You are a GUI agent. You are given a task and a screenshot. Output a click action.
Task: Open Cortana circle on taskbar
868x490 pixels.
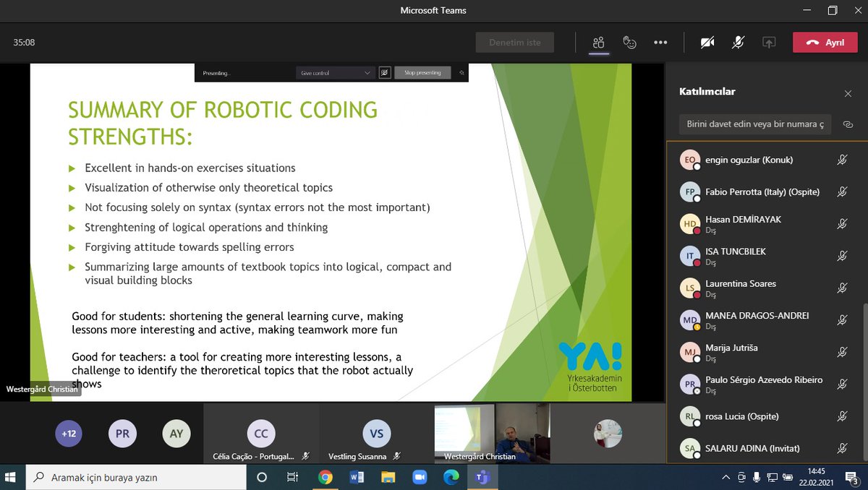coord(262,477)
